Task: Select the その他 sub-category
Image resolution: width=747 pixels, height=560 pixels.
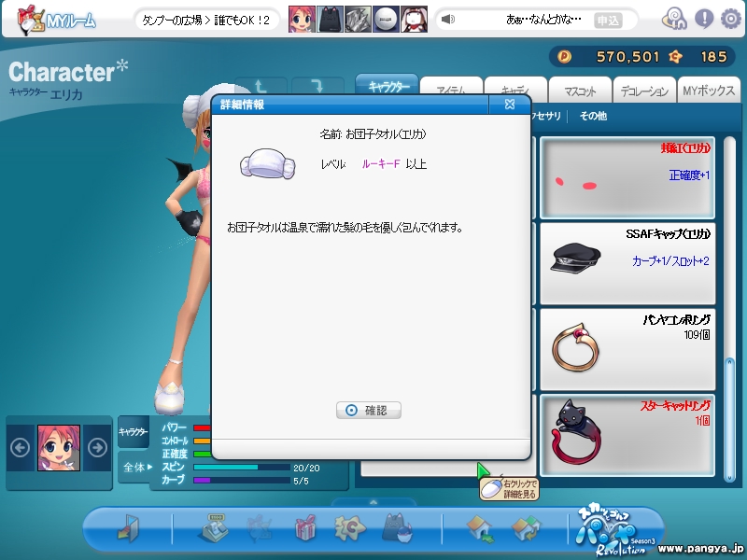Action: coord(593,116)
